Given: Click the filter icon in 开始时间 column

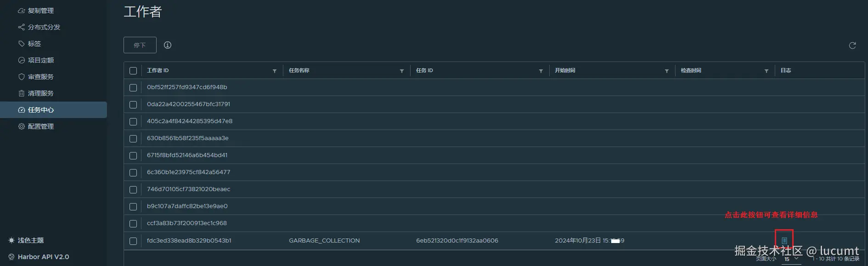Looking at the screenshot, I should [x=667, y=71].
